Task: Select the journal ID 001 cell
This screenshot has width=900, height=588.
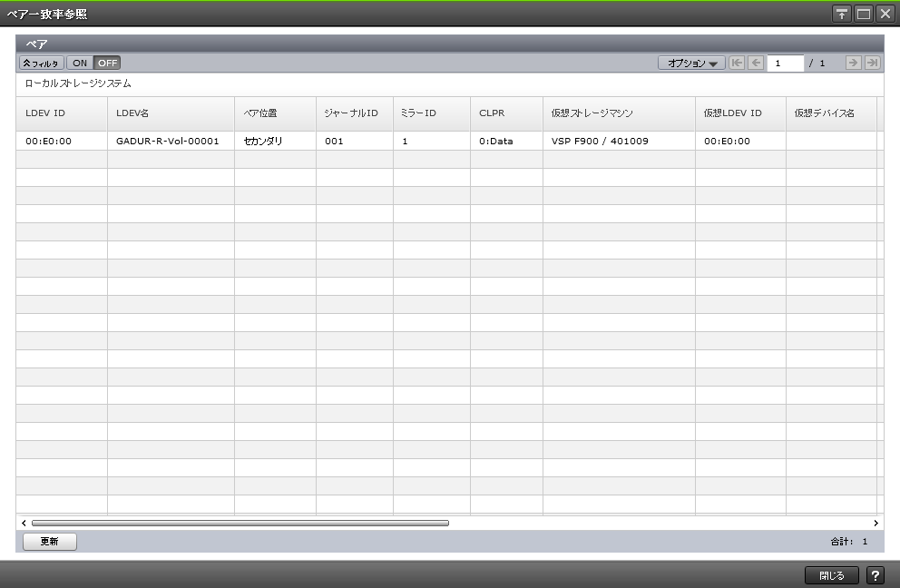Action: click(x=354, y=142)
